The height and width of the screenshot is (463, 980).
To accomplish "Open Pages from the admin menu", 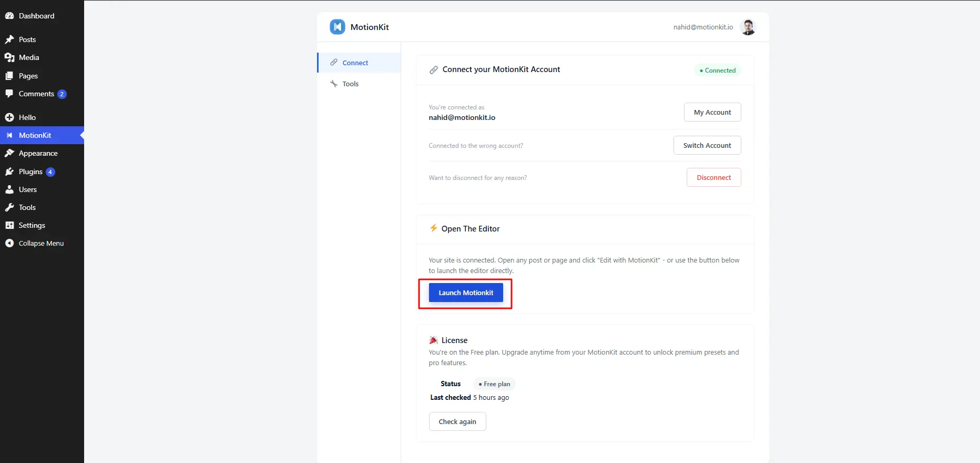I will [42, 76].
